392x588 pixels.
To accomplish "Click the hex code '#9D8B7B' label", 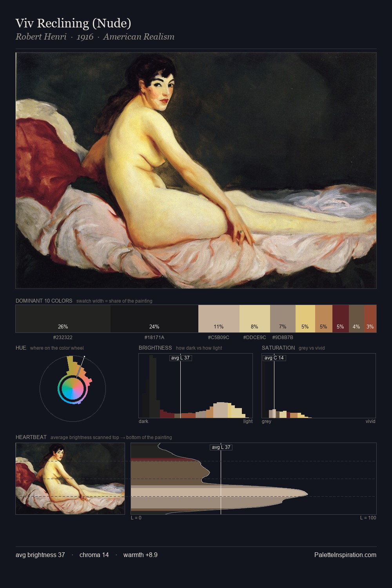I will 283,337.
